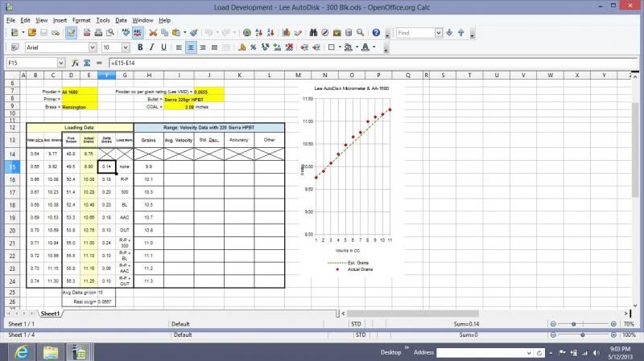
Task: Open the Styles and Formatting icon
Action: coord(14,47)
